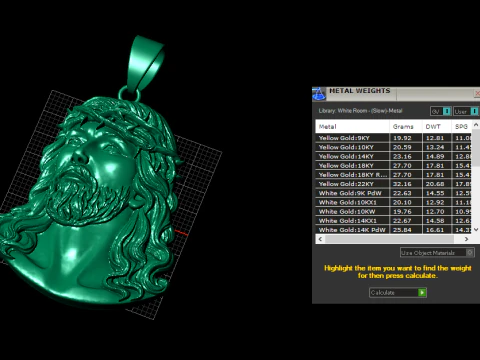Select the Yellow Gold:9KY row

click(x=393, y=138)
